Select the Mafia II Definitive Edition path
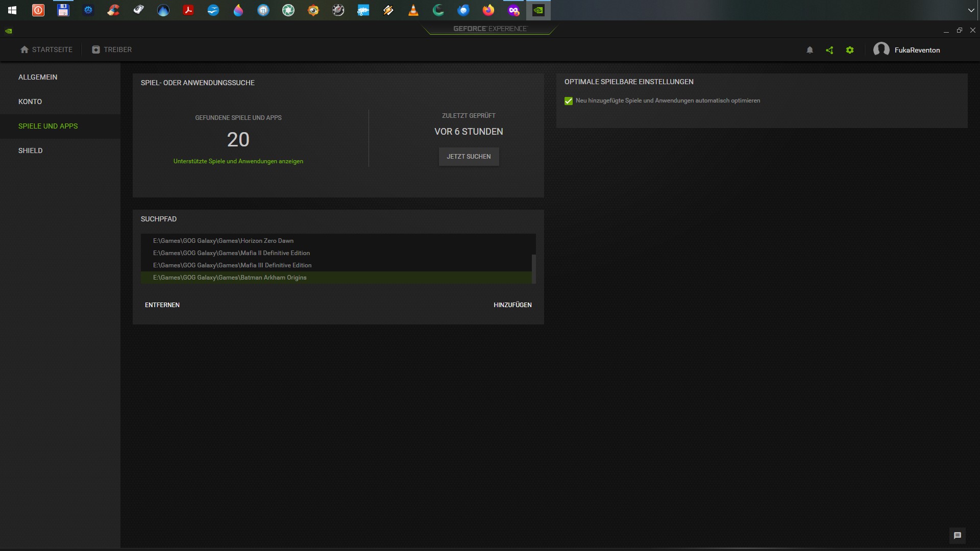 click(x=336, y=253)
